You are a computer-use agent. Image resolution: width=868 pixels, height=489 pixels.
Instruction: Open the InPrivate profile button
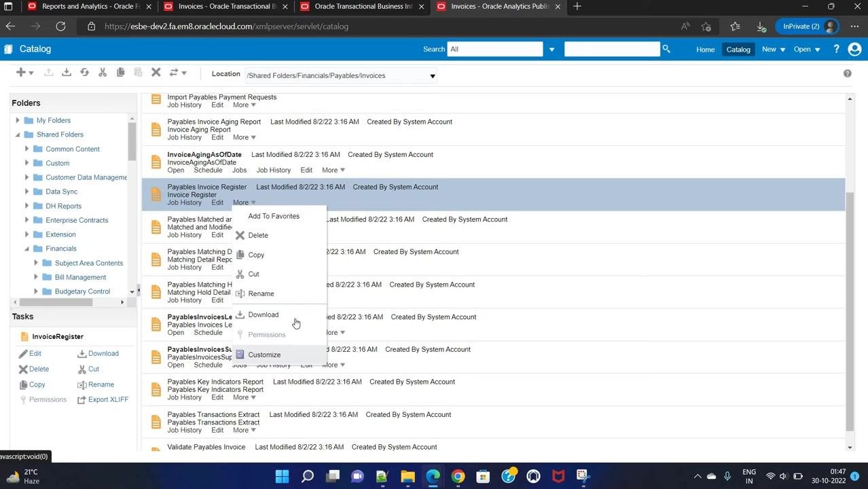point(807,26)
